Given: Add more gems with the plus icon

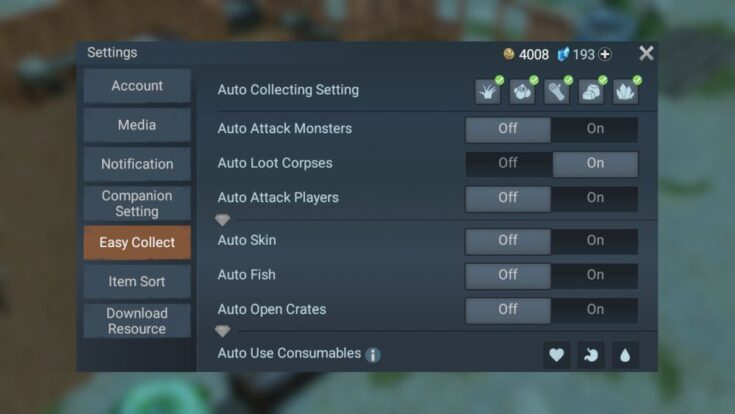Looking at the screenshot, I should [x=605, y=54].
